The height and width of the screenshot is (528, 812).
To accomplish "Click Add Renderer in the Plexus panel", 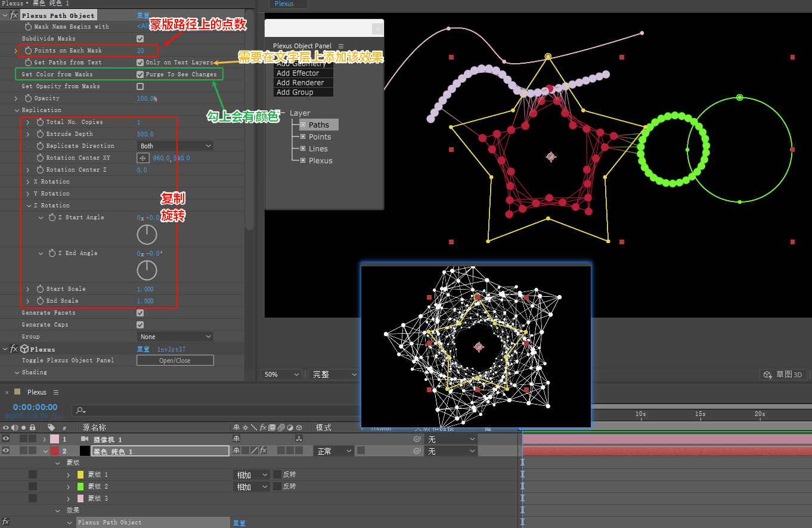I will [300, 83].
